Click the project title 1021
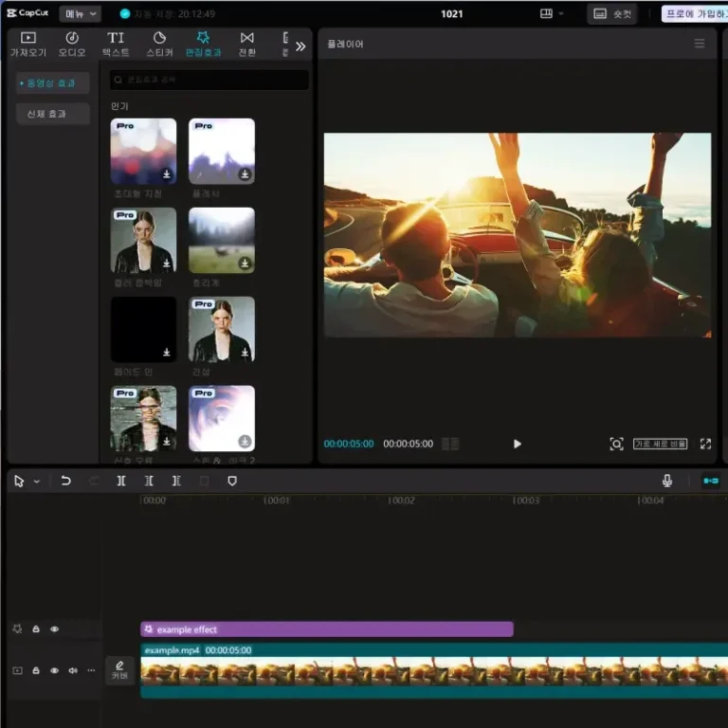This screenshot has height=728, width=728. click(452, 14)
